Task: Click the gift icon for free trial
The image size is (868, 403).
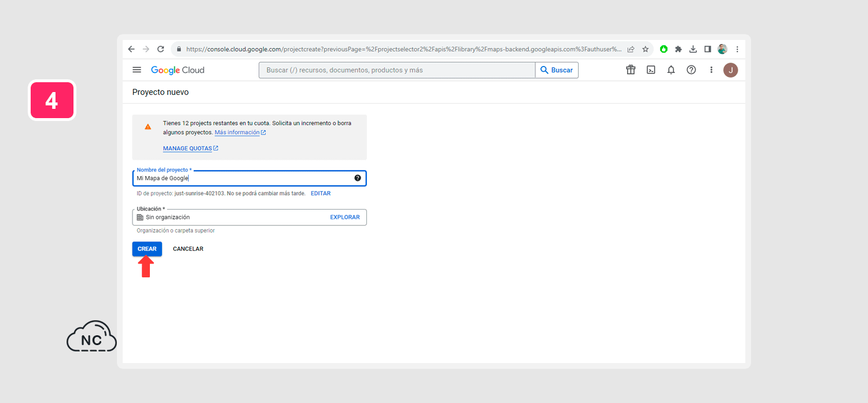Action: (630, 70)
